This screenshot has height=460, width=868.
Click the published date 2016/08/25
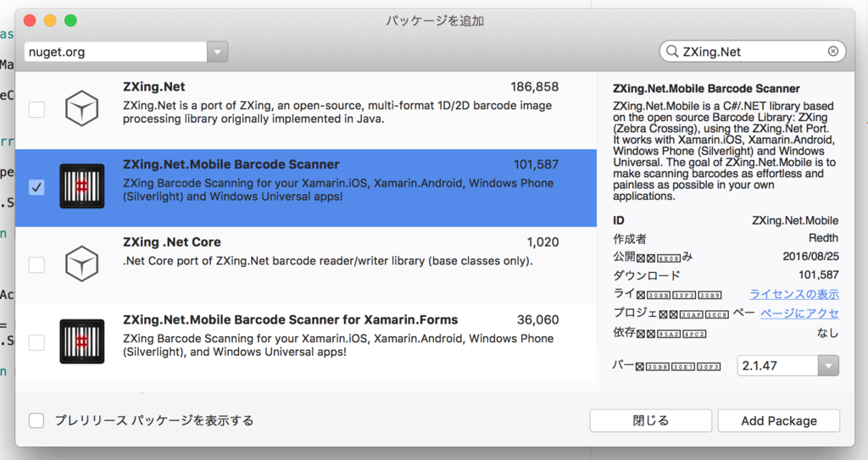pyautogui.click(x=810, y=257)
